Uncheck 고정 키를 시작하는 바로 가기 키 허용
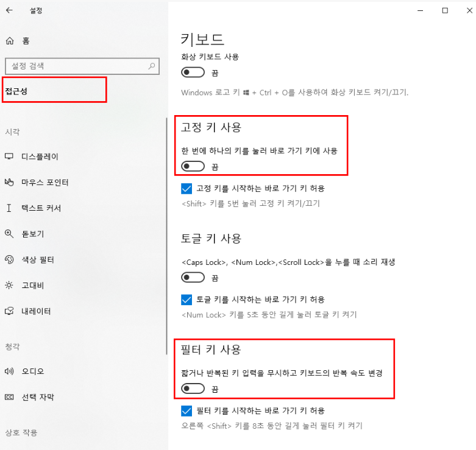 click(x=187, y=188)
